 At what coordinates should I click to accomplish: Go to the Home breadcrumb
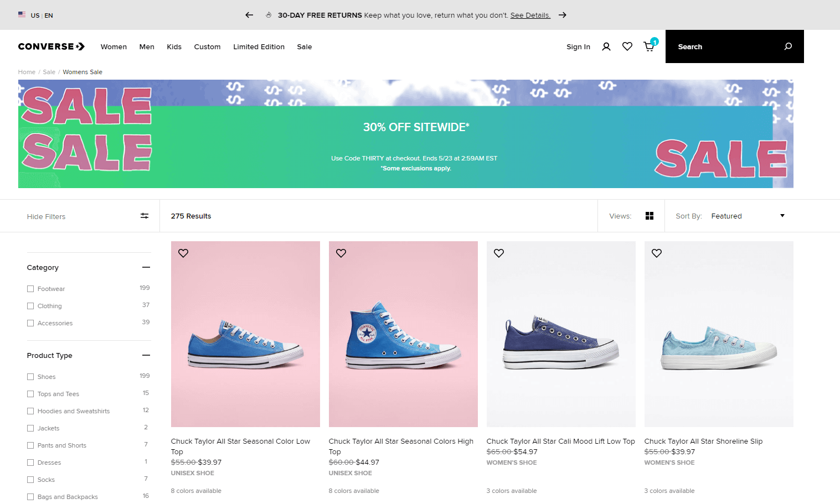click(x=27, y=72)
